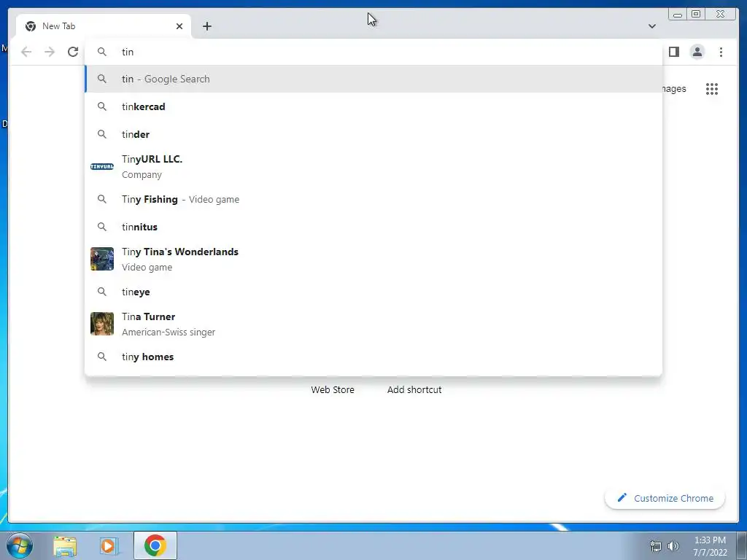Pick the 'tinnitus' suggestion

[373, 227]
